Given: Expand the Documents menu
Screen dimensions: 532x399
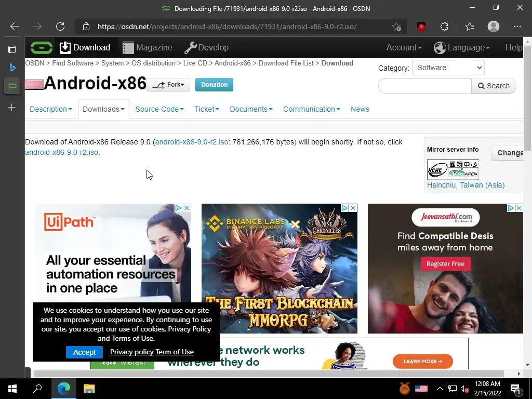Looking at the screenshot, I should pyautogui.click(x=251, y=109).
